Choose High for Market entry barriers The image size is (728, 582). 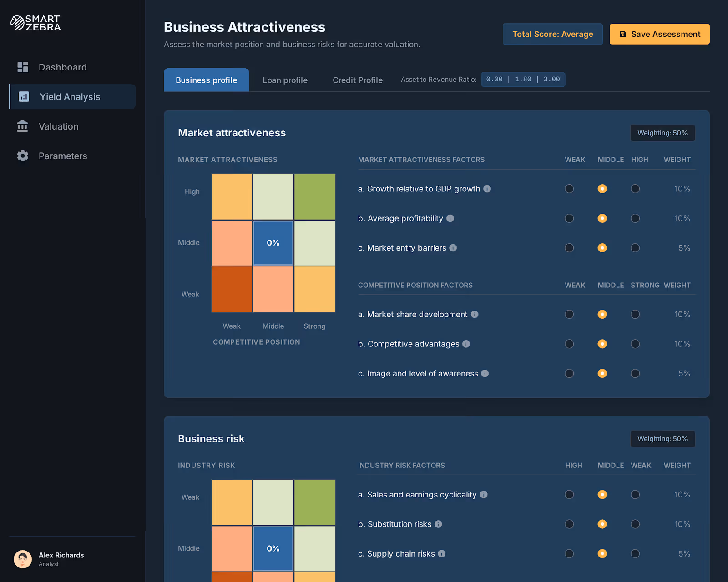click(635, 248)
